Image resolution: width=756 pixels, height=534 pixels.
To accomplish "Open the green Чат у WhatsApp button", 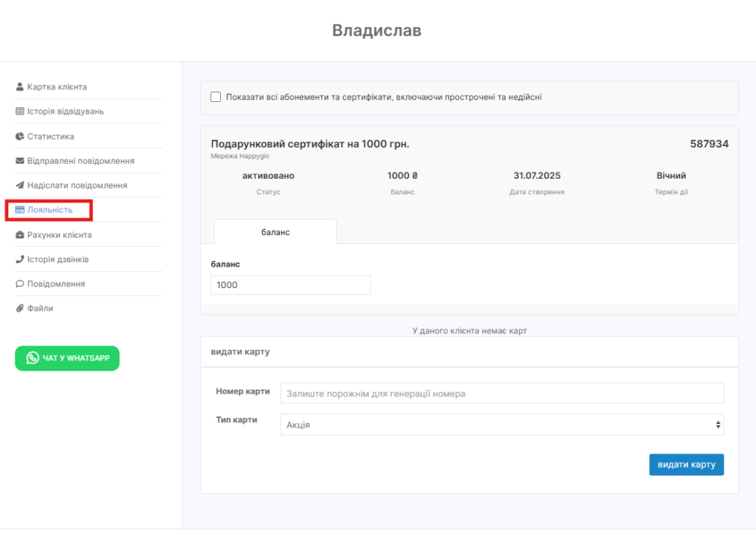I will (x=67, y=358).
